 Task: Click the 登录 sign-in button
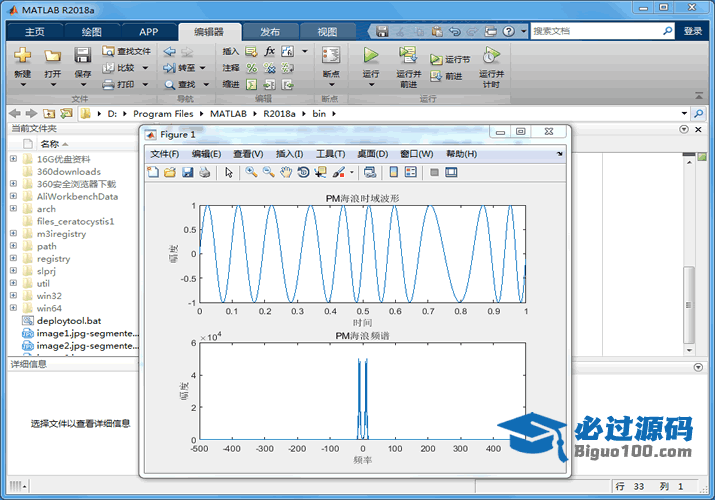tap(693, 31)
